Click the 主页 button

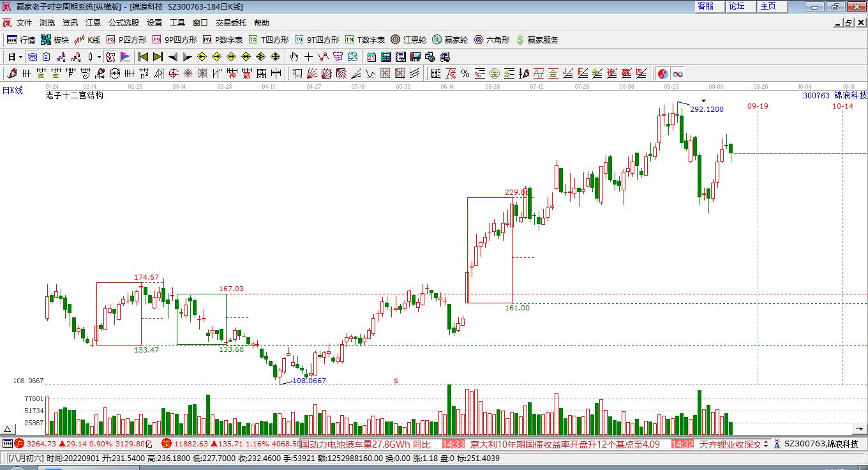click(x=772, y=6)
